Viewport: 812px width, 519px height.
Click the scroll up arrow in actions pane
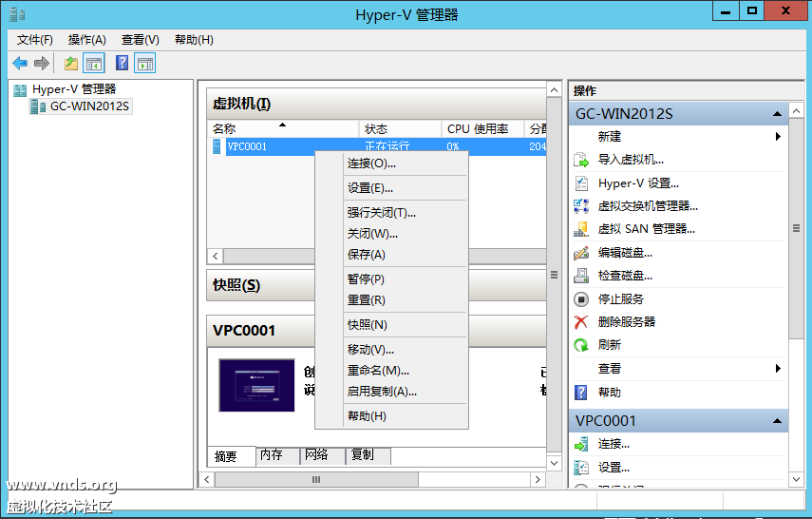click(x=797, y=110)
